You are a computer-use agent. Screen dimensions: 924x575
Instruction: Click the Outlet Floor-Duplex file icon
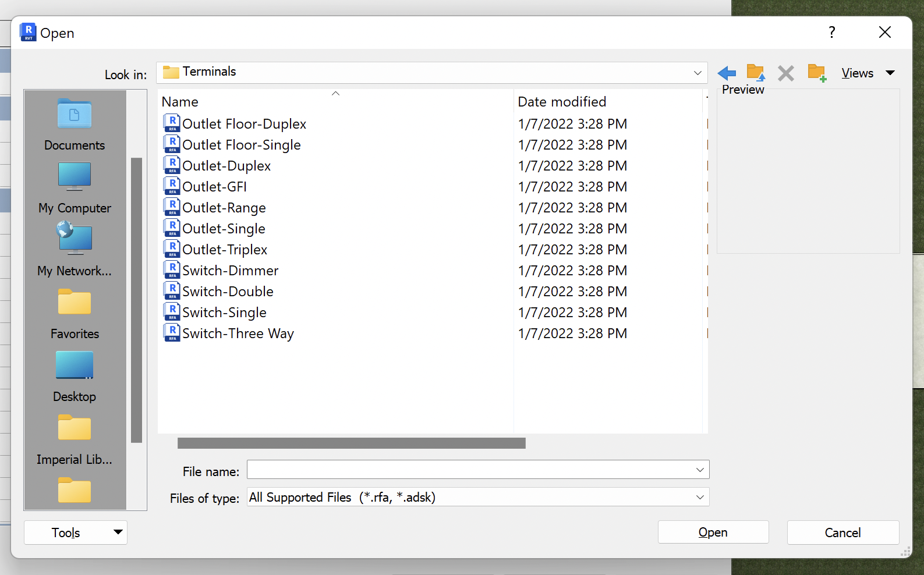point(172,123)
